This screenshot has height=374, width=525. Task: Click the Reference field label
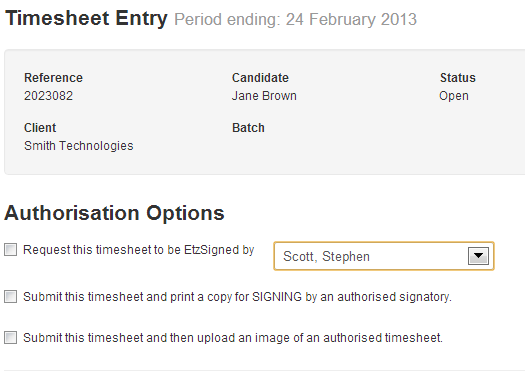coord(53,78)
